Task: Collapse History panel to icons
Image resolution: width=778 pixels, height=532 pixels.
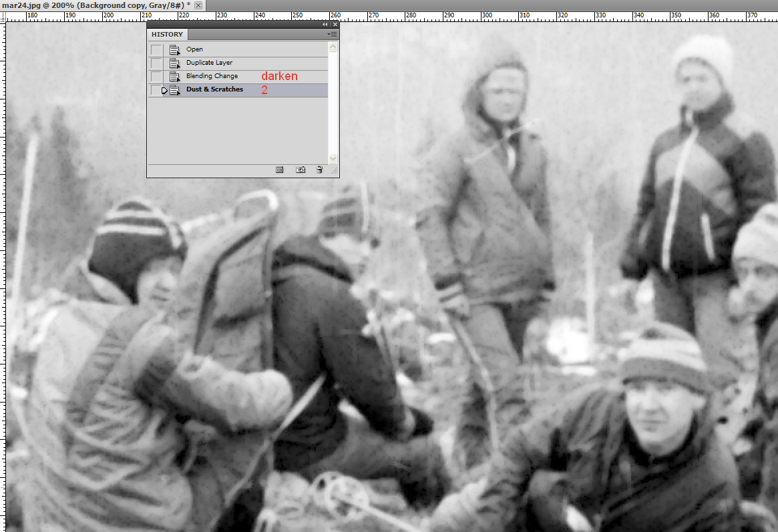Action: pos(325,24)
